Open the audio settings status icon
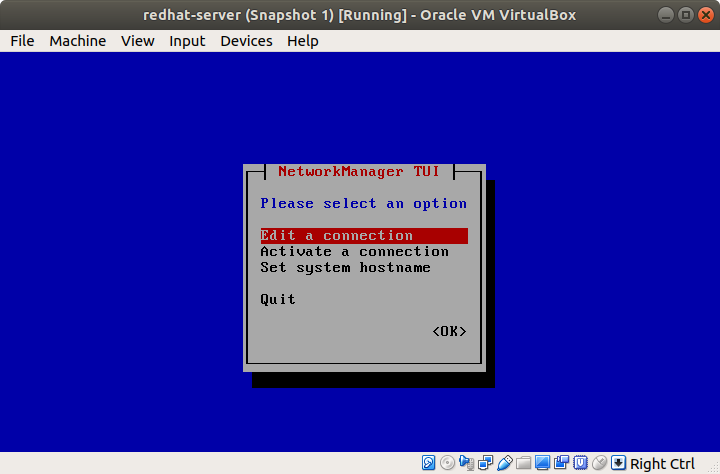Screen dimensions: 720x474 click(467, 463)
